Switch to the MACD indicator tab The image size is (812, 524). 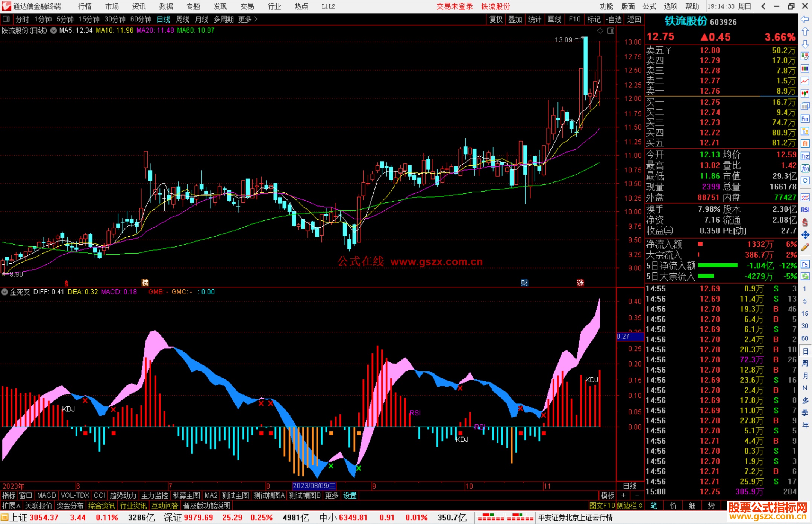(47, 495)
